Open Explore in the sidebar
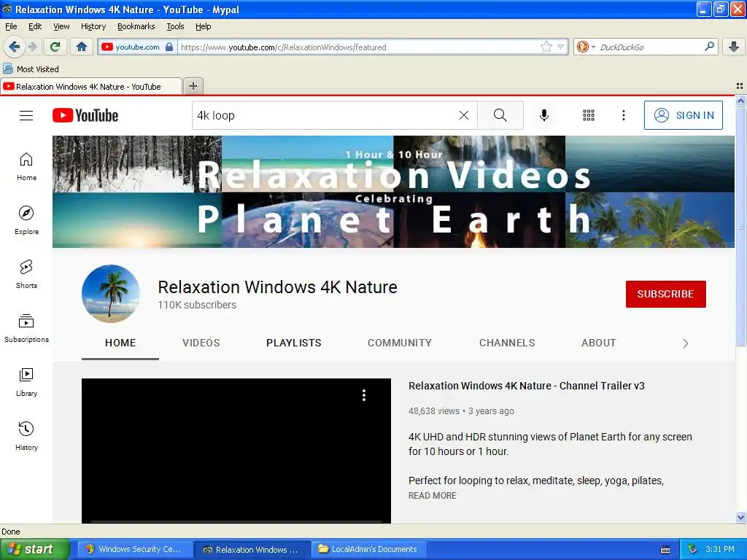 coord(26,220)
